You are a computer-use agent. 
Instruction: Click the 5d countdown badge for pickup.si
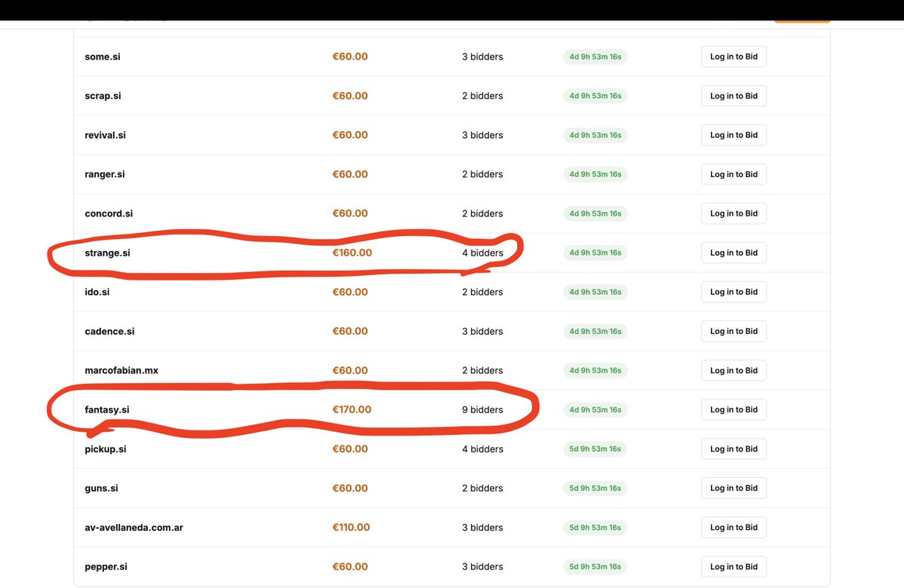pyautogui.click(x=595, y=449)
